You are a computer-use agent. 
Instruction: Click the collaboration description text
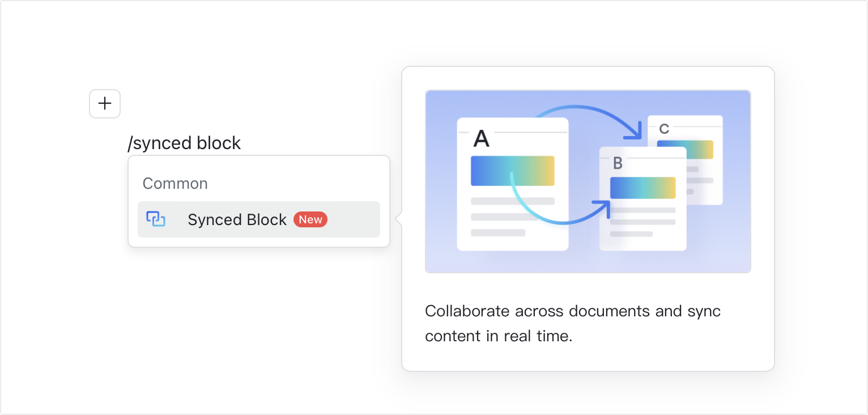(x=572, y=323)
